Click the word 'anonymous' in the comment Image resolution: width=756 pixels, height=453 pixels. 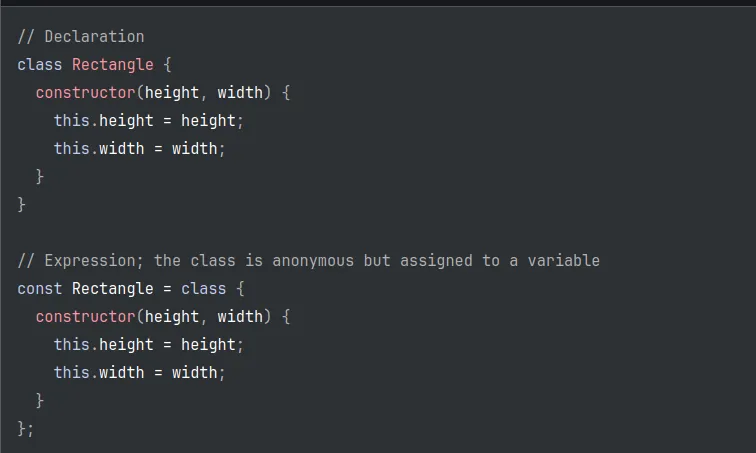[313, 261]
